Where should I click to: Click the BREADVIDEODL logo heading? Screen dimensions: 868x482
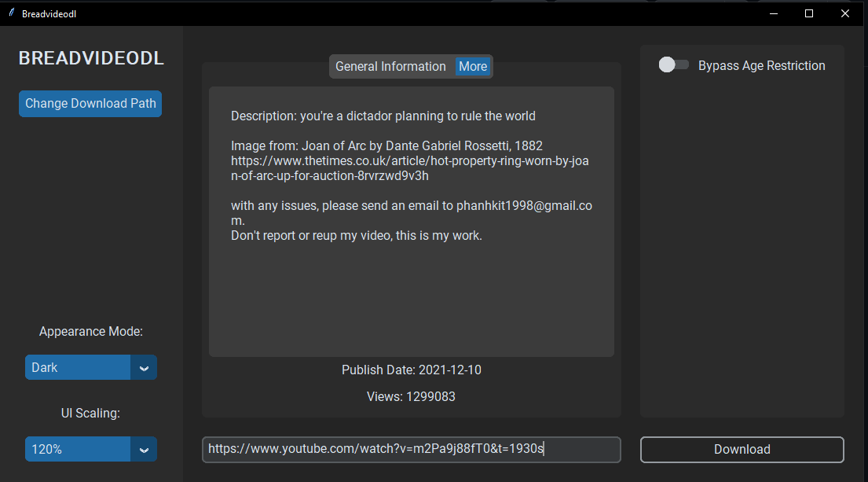point(90,57)
